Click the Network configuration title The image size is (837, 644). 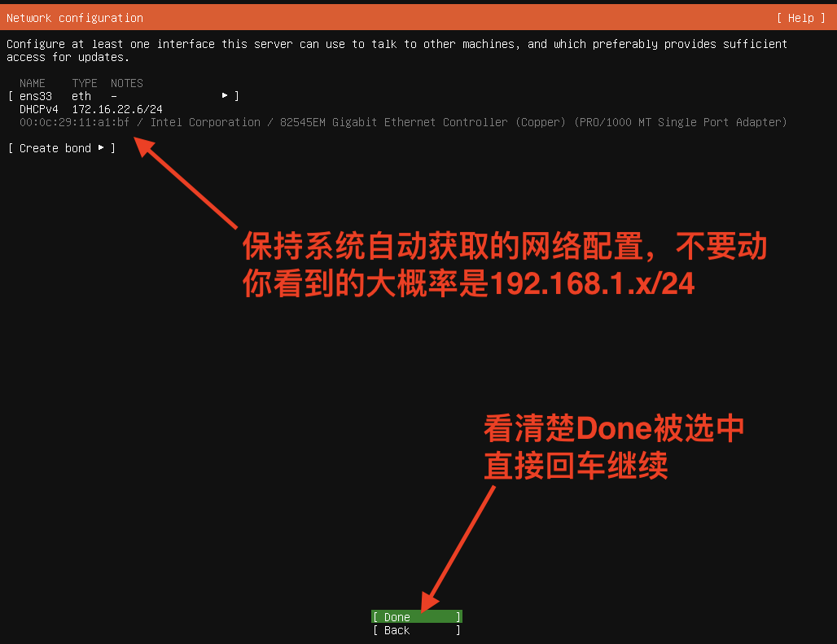pyautogui.click(x=75, y=18)
